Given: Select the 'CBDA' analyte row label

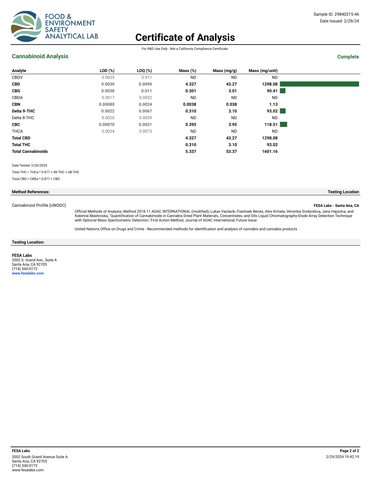Looking at the screenshot, I should [17, 98].
